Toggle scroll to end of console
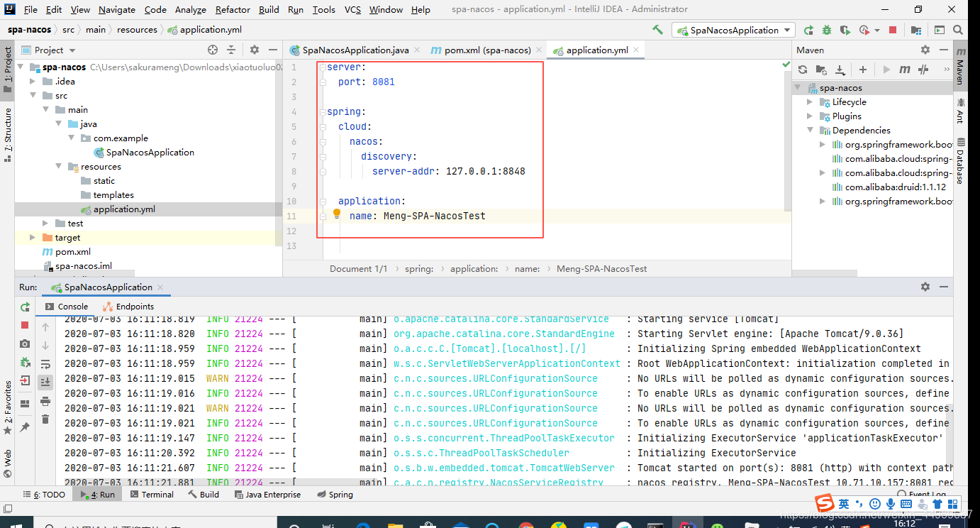The image size is (980, 528). [45, 383]
